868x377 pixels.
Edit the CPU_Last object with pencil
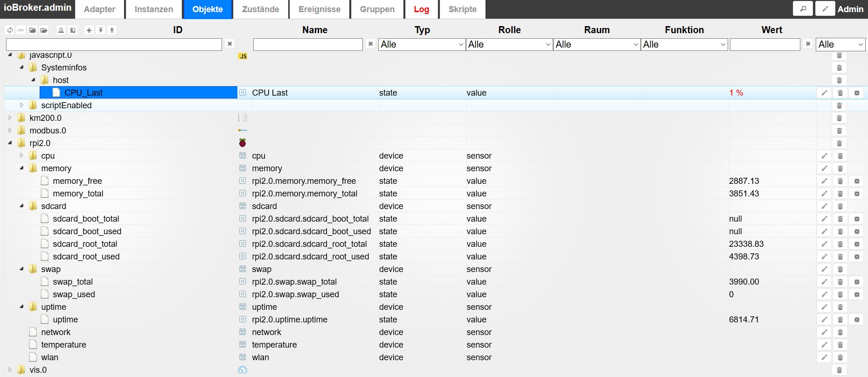824,93
